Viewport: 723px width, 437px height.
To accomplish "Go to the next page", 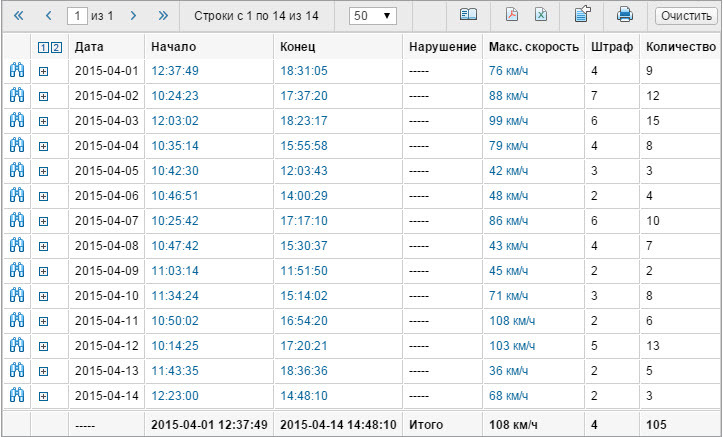I will [133, 16].
